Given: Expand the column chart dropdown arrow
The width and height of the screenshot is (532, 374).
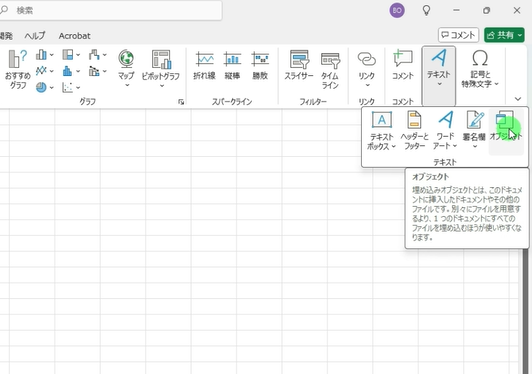Looking at the screenshot, I should click(x=52, y=55).
